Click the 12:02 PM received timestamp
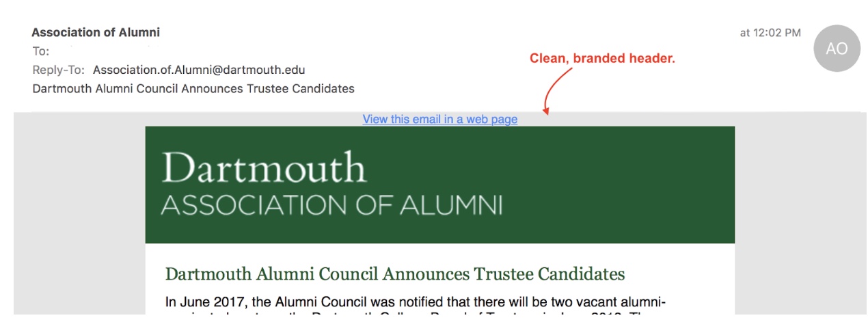868x320 pixels. (x=770, y=32)
